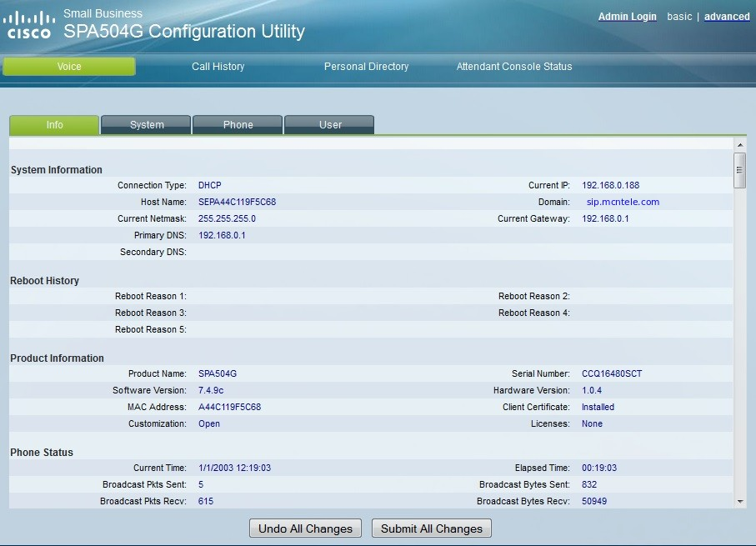Screen dimensions: 756x546
Task: Click the Reboot Reason 3 label
Action: 150,313
